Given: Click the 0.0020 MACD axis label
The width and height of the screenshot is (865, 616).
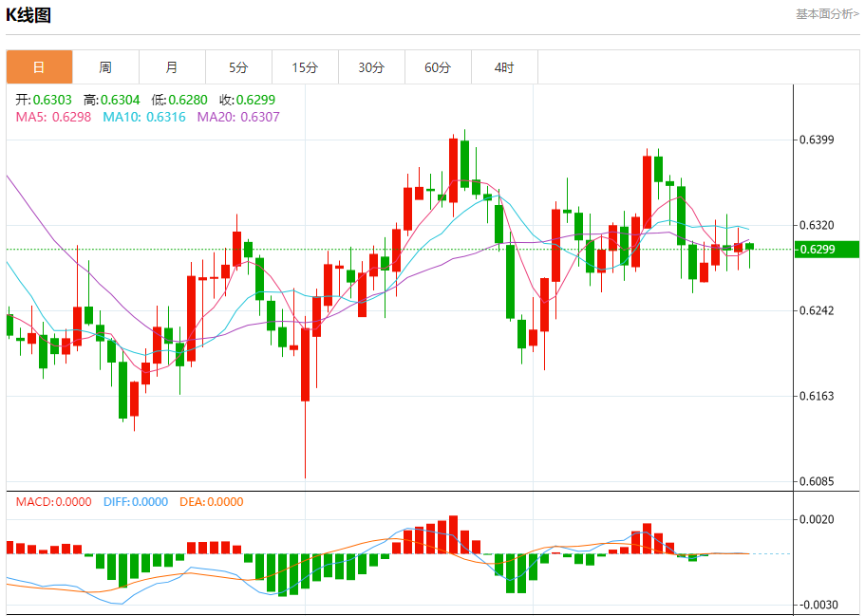Looking at the screenshot, I should pyautogui.click(x=817, y=519).
